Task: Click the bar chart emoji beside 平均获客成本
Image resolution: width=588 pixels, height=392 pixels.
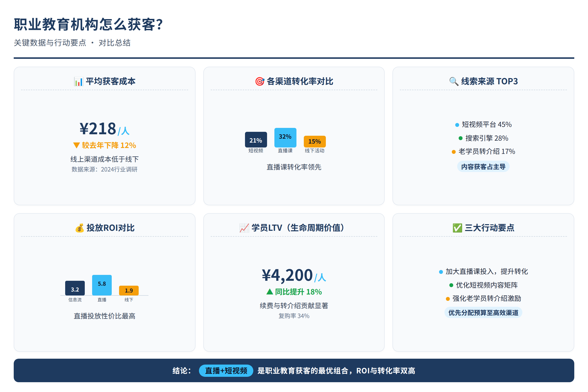Action: click(x=78, y=82)
